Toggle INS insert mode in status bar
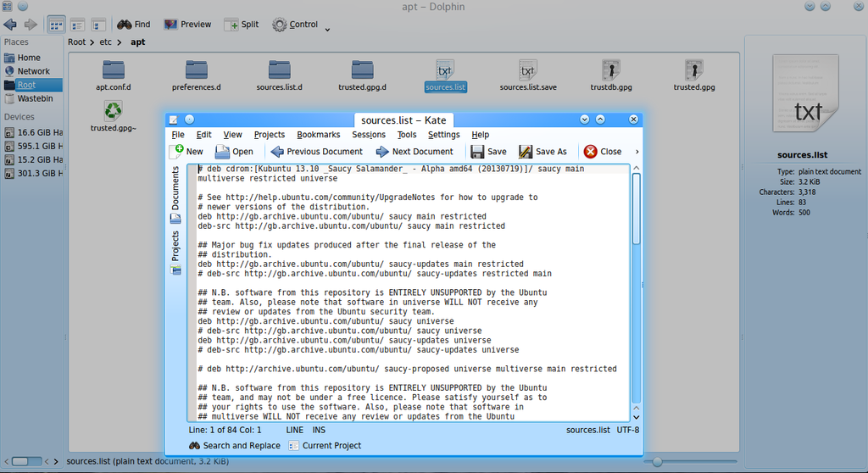 pyautogui.click(x=319, y=430)
